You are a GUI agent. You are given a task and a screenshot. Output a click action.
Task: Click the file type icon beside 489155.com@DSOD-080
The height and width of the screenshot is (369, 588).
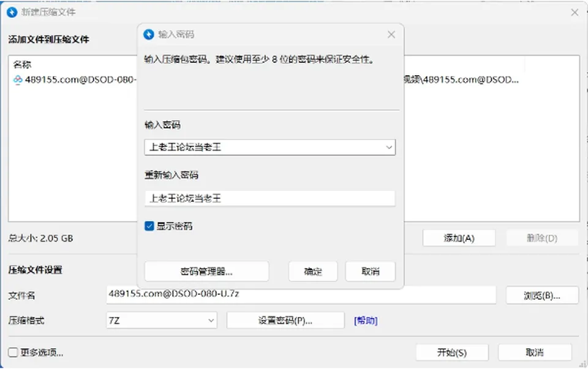click(18, 80)
